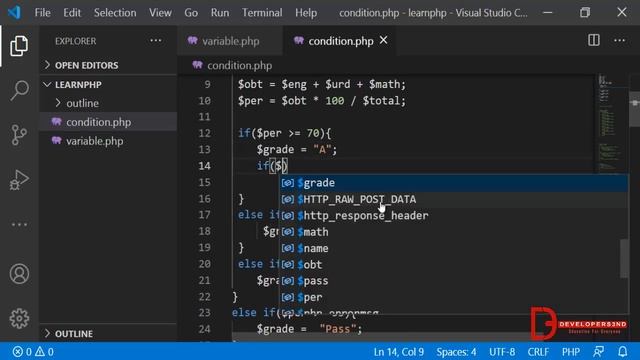
Task: Click the VS Code logo icon
Action: (x=14, y=12)
